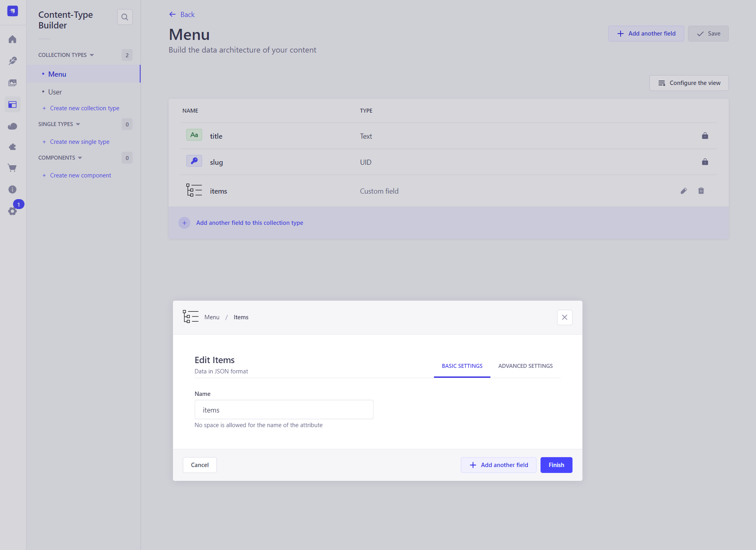Click the pencil edit icon for items

[684, 191]
